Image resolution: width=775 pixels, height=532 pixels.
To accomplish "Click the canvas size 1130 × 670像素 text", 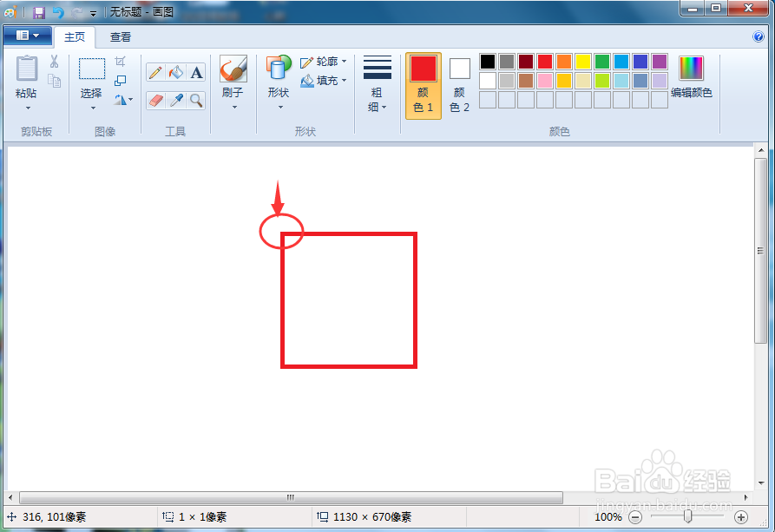I will [x=372, y=517].
